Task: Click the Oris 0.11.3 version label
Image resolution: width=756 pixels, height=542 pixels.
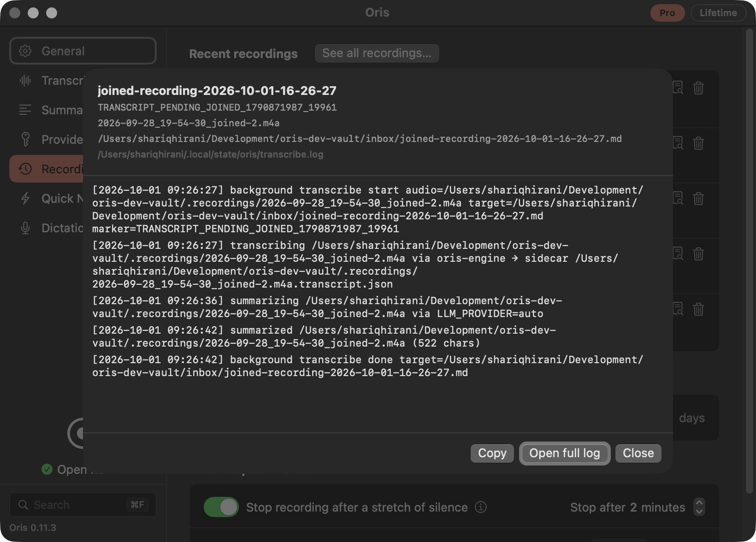Action: (33, 527)
